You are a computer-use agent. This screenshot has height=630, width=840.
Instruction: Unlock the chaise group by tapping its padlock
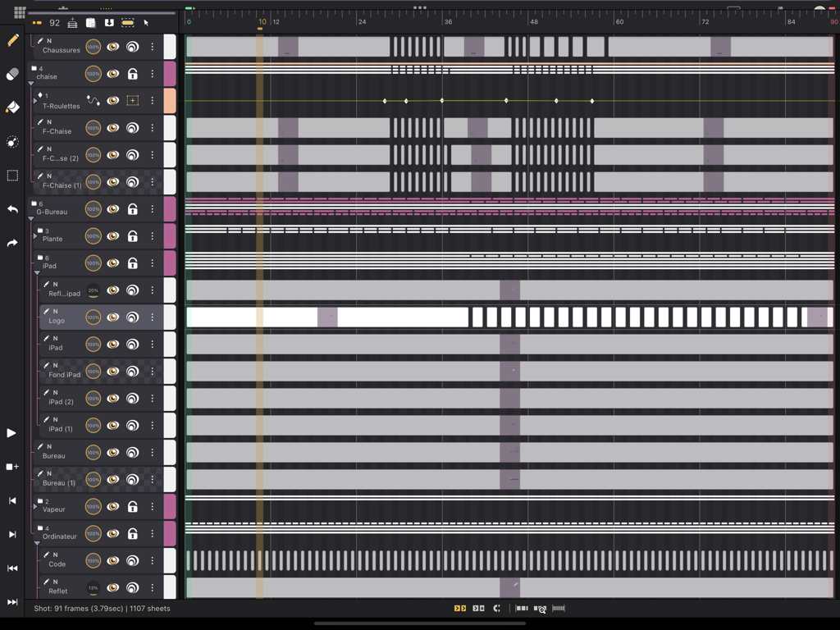133,74
